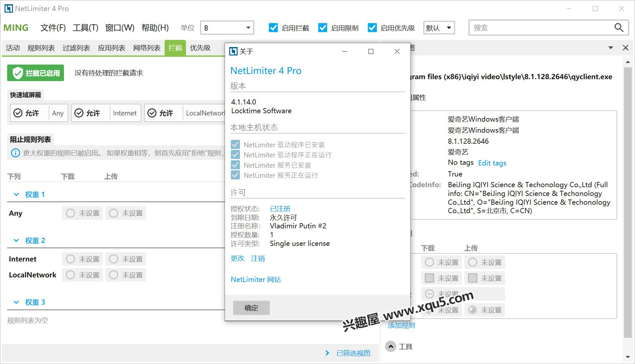Collapse the 权重 1 group
The image size is (635, 364).
coord(16,194)
